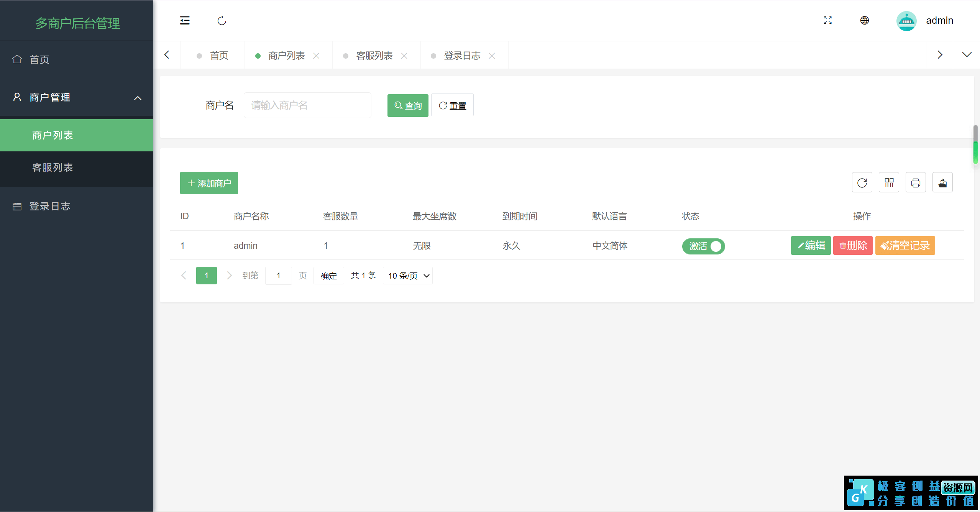
Task: Type in the 请输入商户名 search field
Action: click(307, 105)
